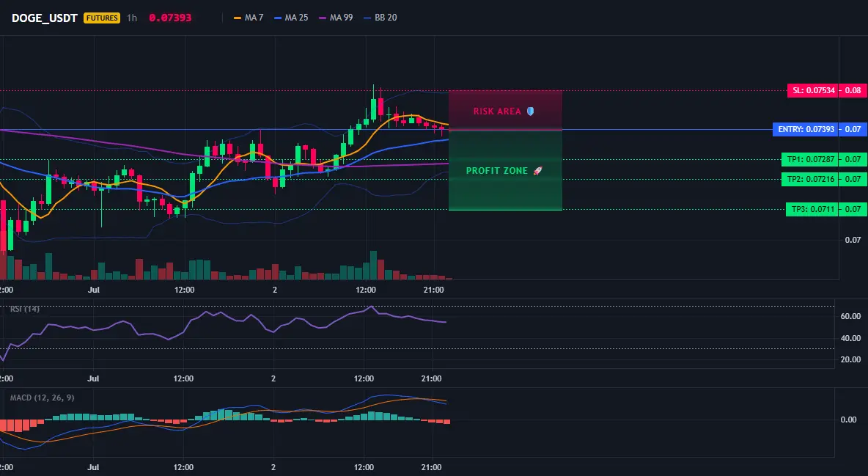Screen dimensions: 868x476
Task: Click the orange MA 7 legend marker
Action: coord(238,18)
